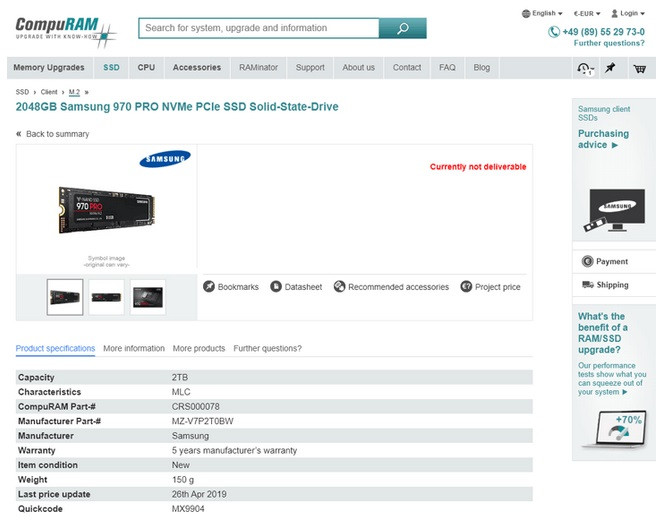Click the search magnifier button
663x522 pixels.
tap(402, 29)
